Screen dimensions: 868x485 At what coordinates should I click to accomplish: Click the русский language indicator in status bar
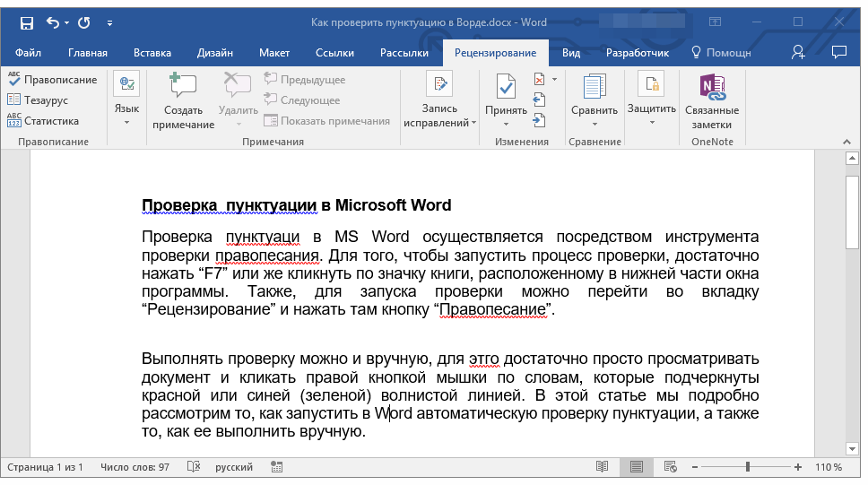[x=233, y=467]
